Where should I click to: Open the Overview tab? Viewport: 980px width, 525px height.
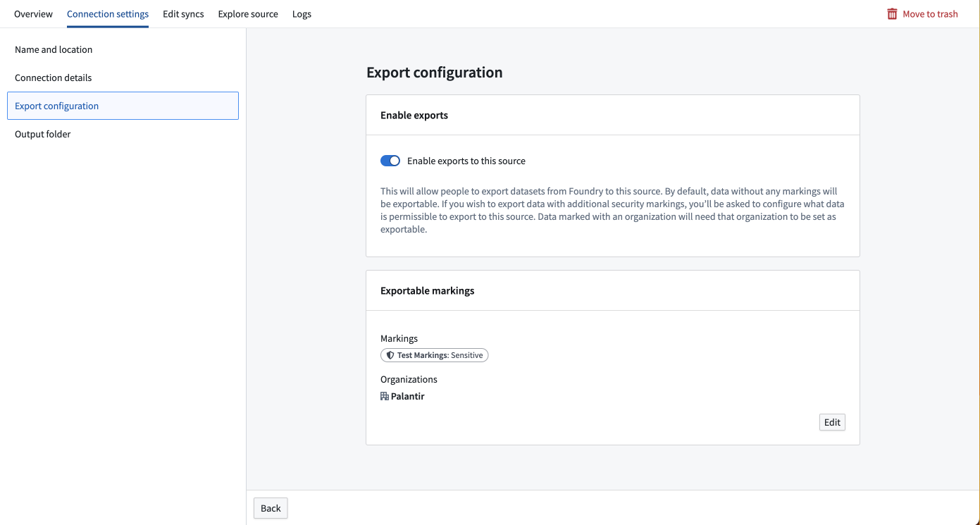(x=33, y=14)
